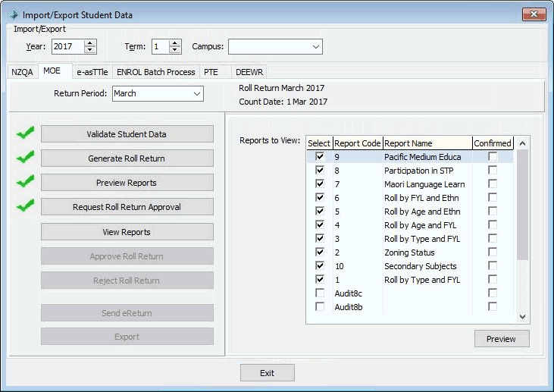The image size is (554, 392).
Task: Increase the Term spinner value
Action: [175, 43]
